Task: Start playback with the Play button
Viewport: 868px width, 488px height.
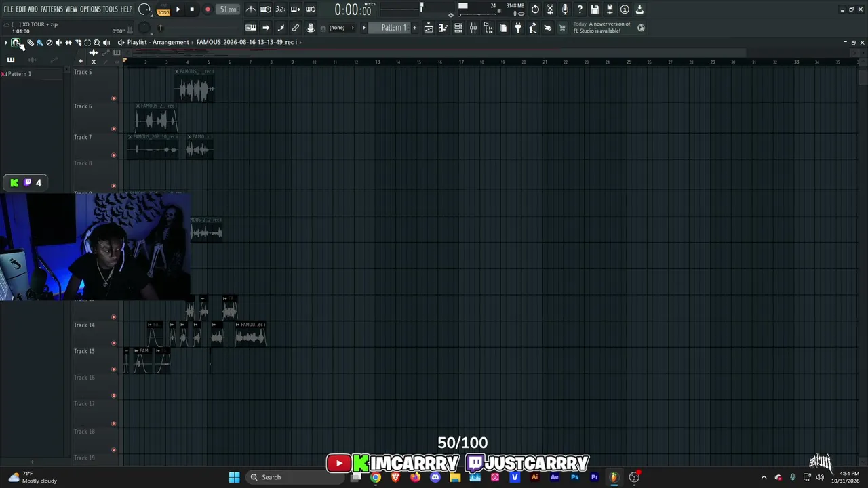Action: [x=178, y=9]
